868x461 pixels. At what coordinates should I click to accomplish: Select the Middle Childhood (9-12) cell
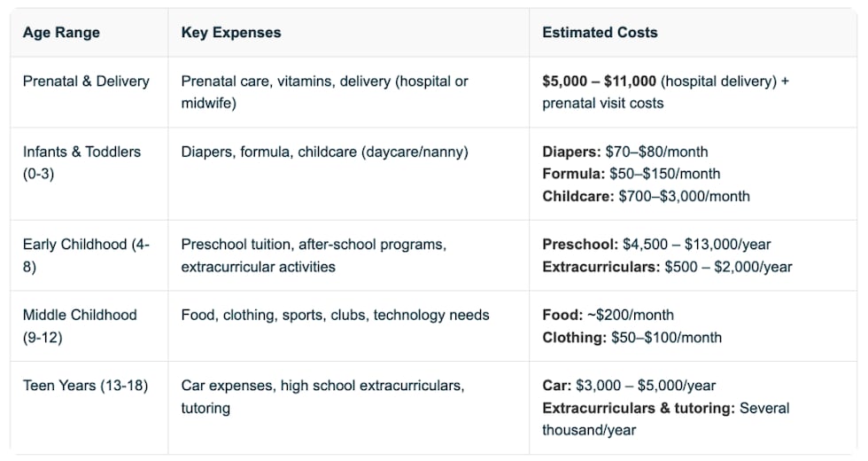coord(80,325)
